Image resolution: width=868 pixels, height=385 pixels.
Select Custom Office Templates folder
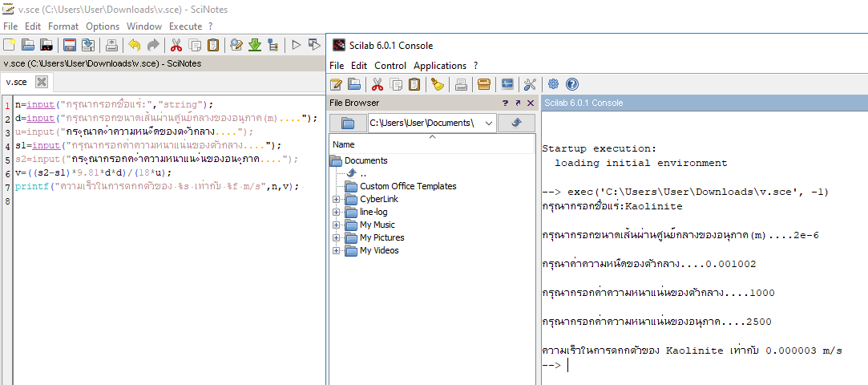click(408, 186)
